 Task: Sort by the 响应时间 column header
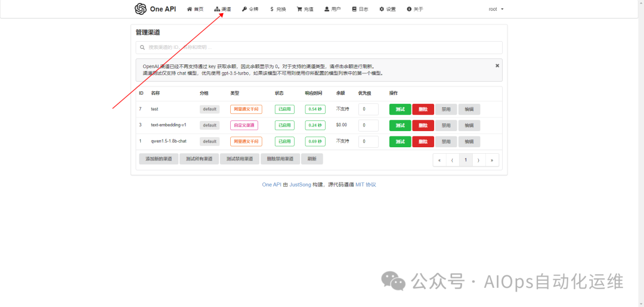tap(314, 93)
